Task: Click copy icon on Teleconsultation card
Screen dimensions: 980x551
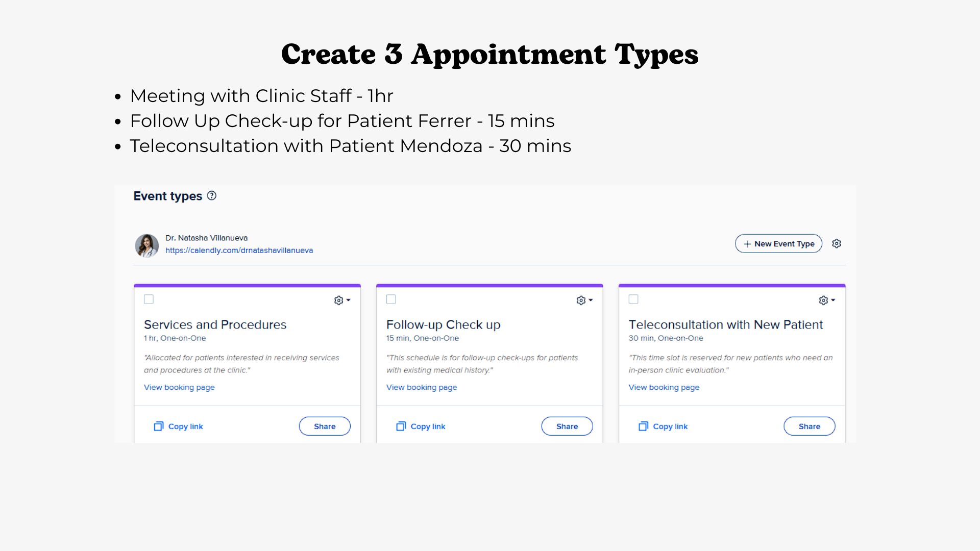Action: point(644,426)
